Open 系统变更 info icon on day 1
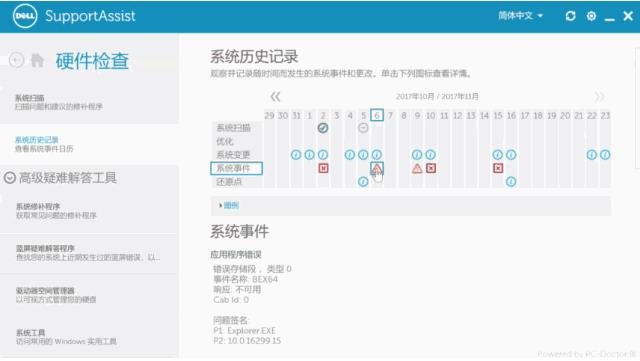 (309, 155)
